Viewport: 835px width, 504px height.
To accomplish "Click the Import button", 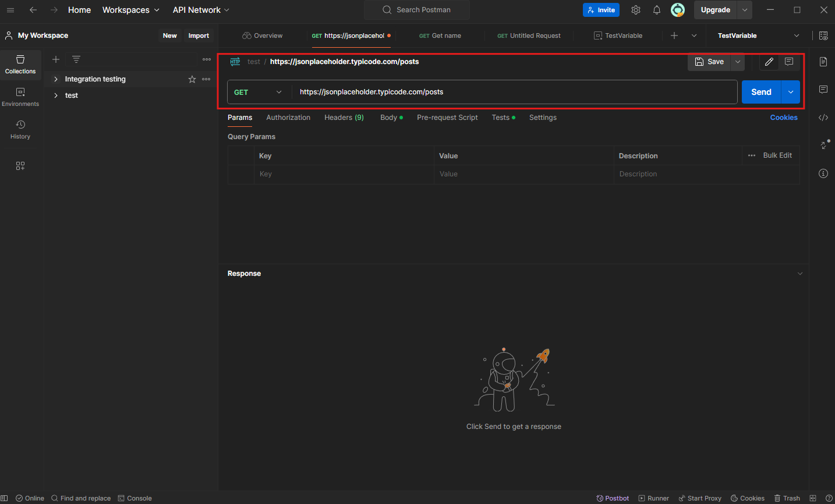I will coord(199,36).
